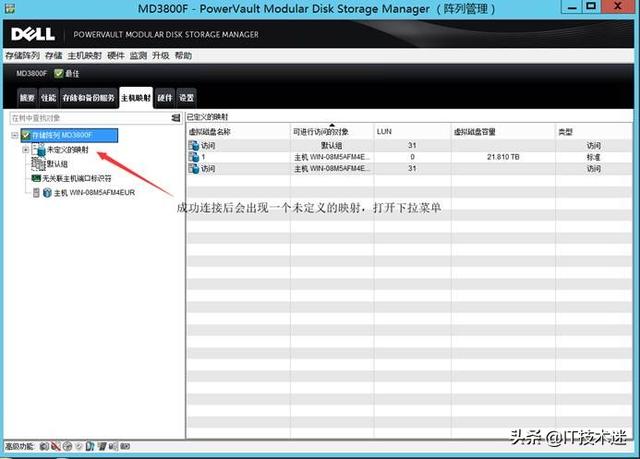Click the green status check next to MD3800F 最佳

click(x=59, y=73)
